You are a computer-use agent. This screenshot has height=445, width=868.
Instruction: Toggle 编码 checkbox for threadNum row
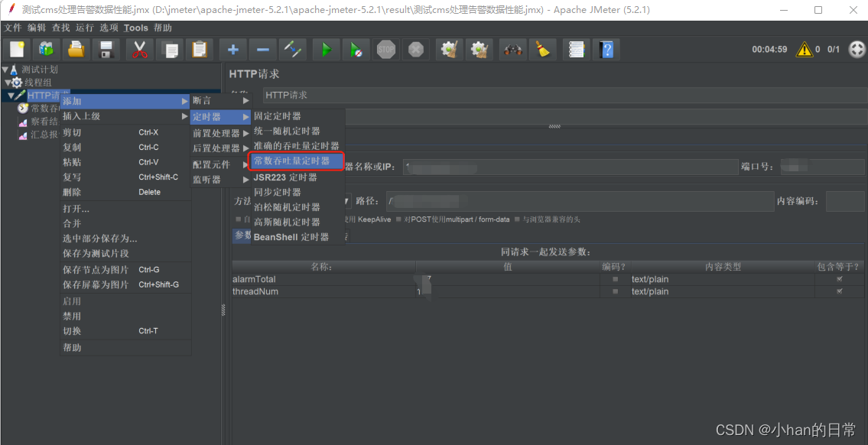(x=615, y=291)
